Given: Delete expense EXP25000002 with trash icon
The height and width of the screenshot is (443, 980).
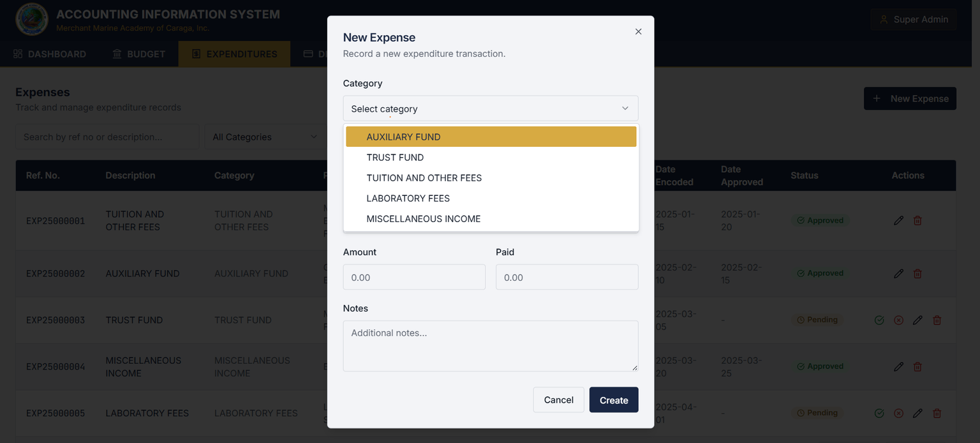Looking at the screenshot, I should 917,273.
